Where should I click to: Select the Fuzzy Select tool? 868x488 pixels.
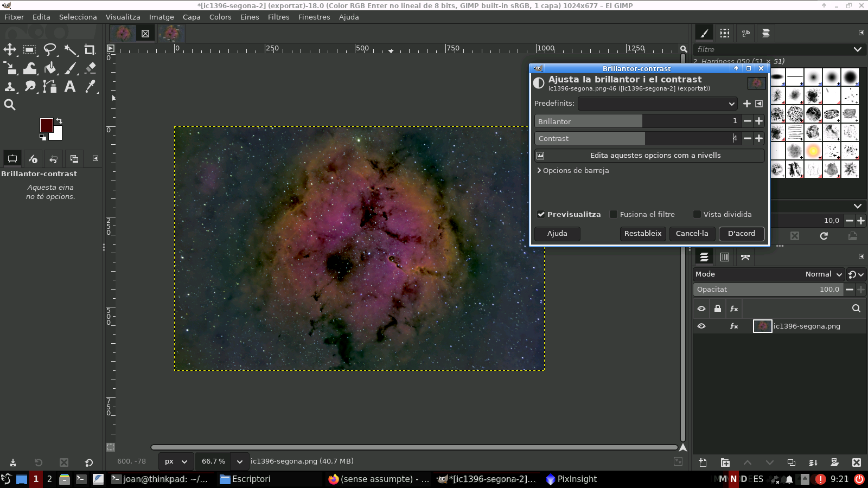(x=71, y=49)
